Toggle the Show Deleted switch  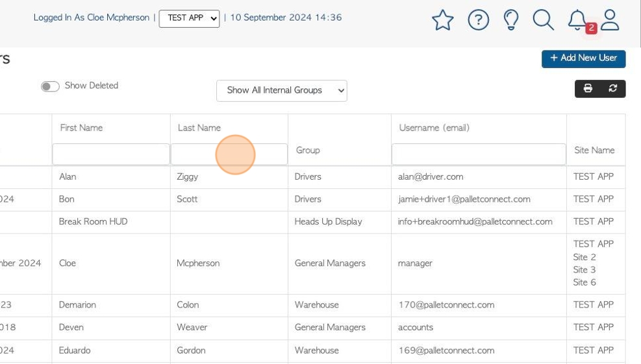pyautogui.click(x=50, y=86)
